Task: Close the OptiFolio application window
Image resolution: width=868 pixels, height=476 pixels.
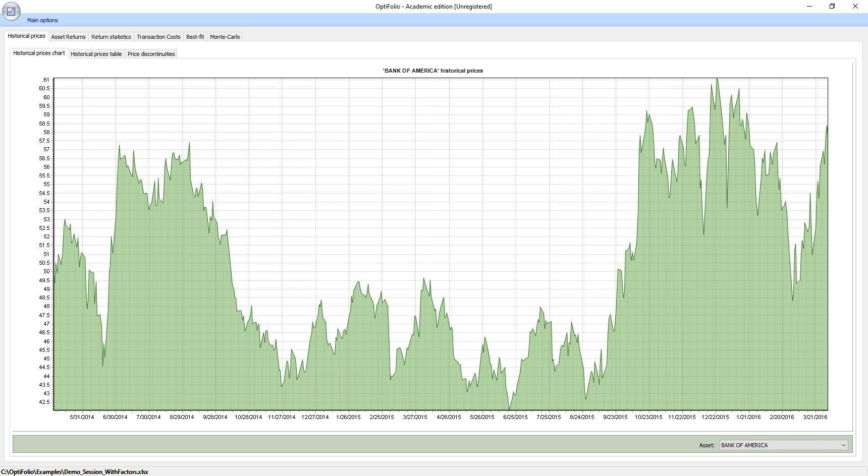Action: point(855,6)
